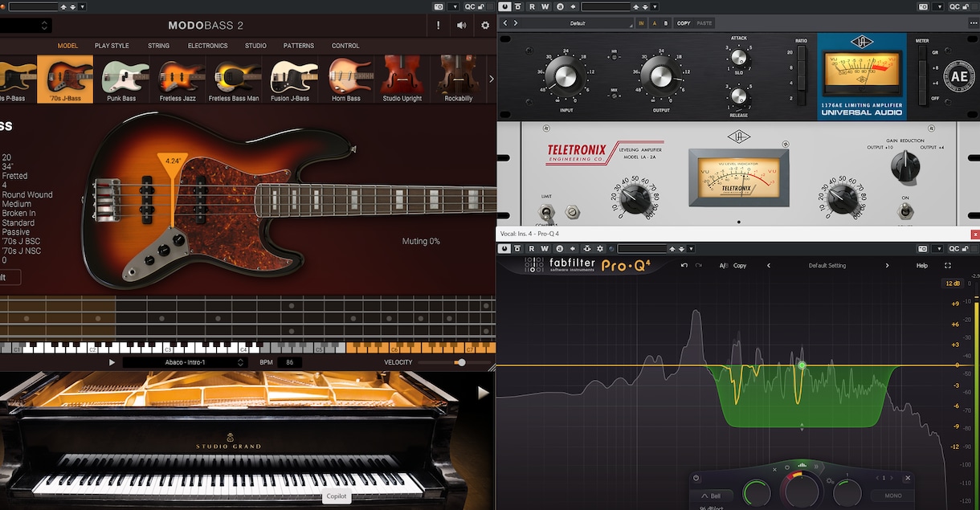Open the 12 dB display range dropdown

point(952,284)
